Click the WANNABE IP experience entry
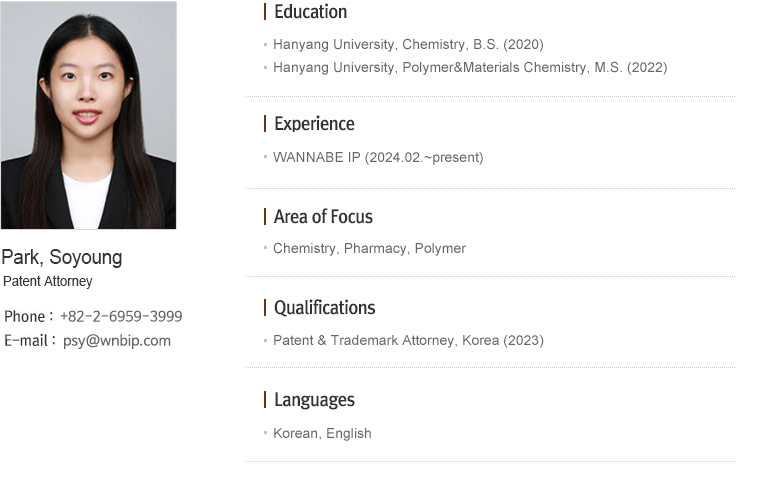The height and width of the screenshot is (496, 760). [378, 158]
